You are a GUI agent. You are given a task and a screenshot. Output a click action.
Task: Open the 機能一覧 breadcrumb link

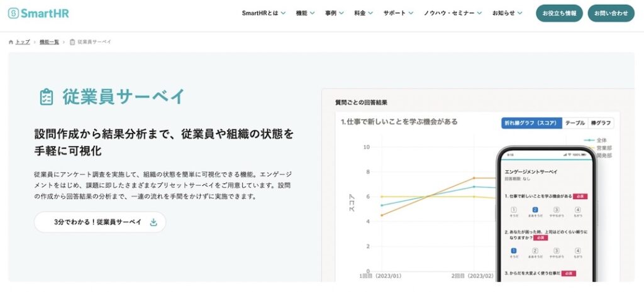pos(49,42)
